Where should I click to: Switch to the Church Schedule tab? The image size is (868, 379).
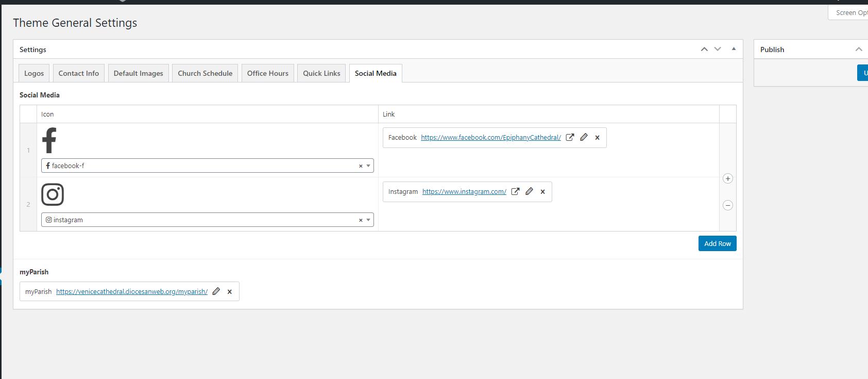click(205, 73)
